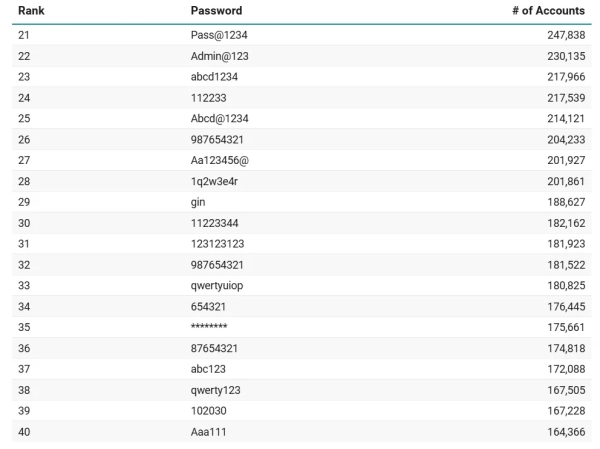The height and width of the screenshot is (449, 600).
Task: Select the 123123123 password cell
Action: click(x=217, y=244)
